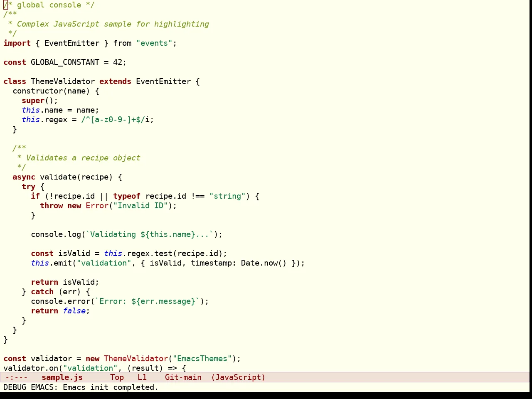The width and height of the screenshot is (532, 399).
Task: Click 'EventEmitter' in the import braces
Action: pyautogui.click(x=72, y=43)
